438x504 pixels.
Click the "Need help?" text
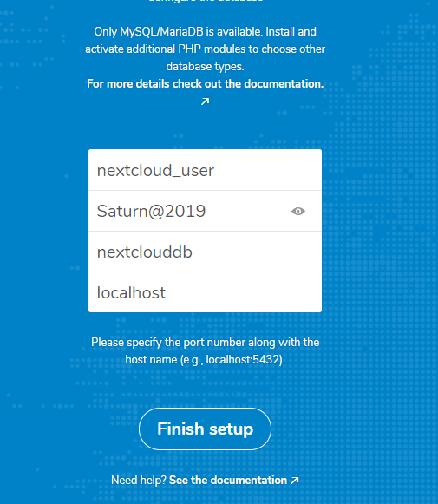click(139, 481)
